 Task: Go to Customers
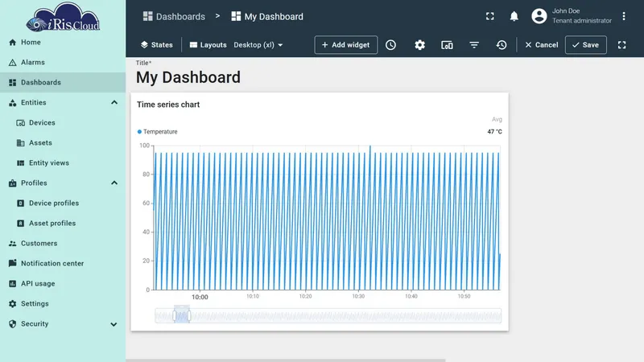[63, 244]
